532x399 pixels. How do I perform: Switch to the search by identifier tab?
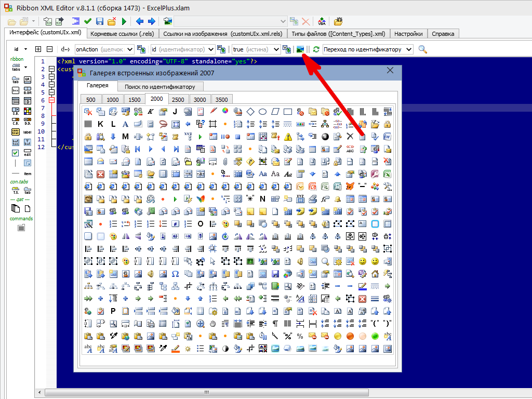coord(159,87)
